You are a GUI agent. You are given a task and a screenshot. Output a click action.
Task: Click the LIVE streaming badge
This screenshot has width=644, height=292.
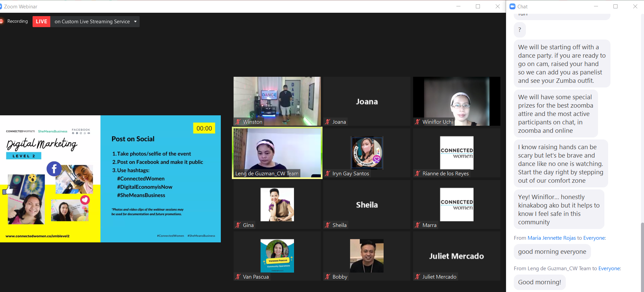coord(41,21)
